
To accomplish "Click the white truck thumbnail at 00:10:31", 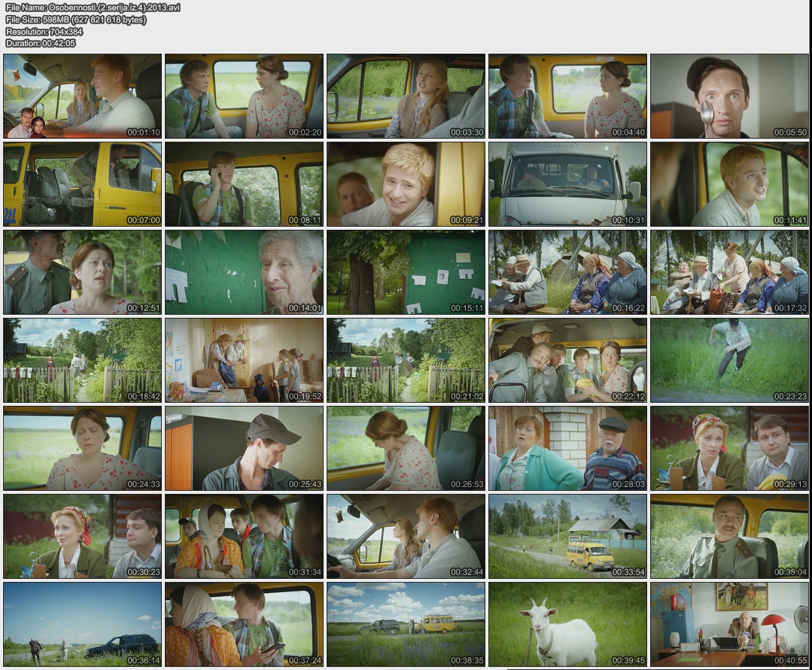I will coord(567,184).
